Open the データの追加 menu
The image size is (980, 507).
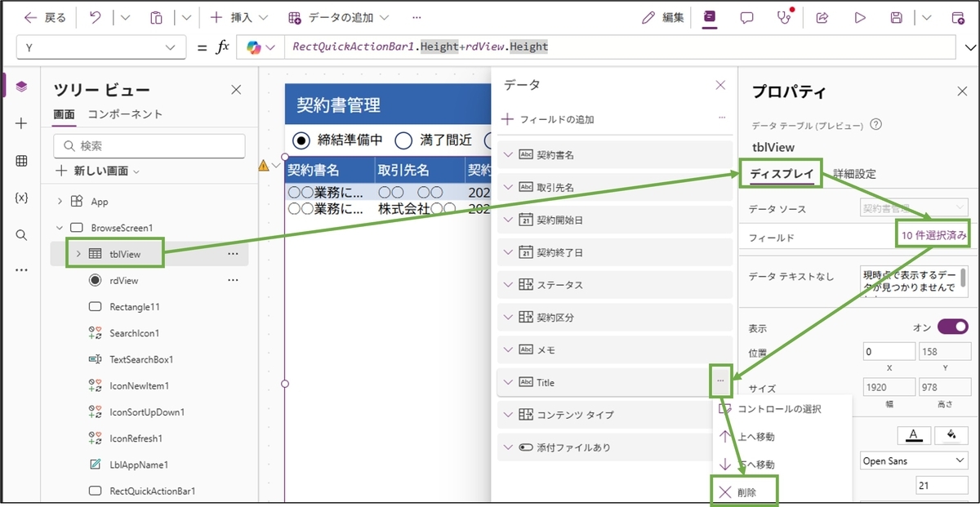[x=339, y=17]
